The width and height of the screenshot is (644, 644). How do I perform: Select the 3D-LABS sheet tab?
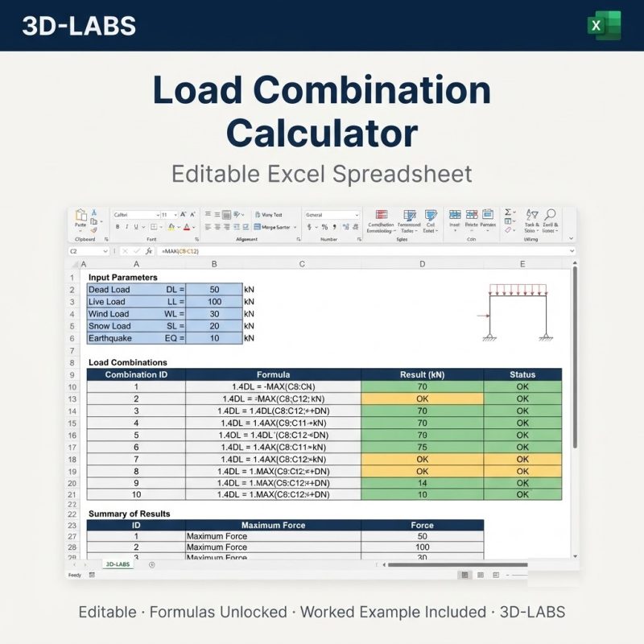click(x=118, y=564)
